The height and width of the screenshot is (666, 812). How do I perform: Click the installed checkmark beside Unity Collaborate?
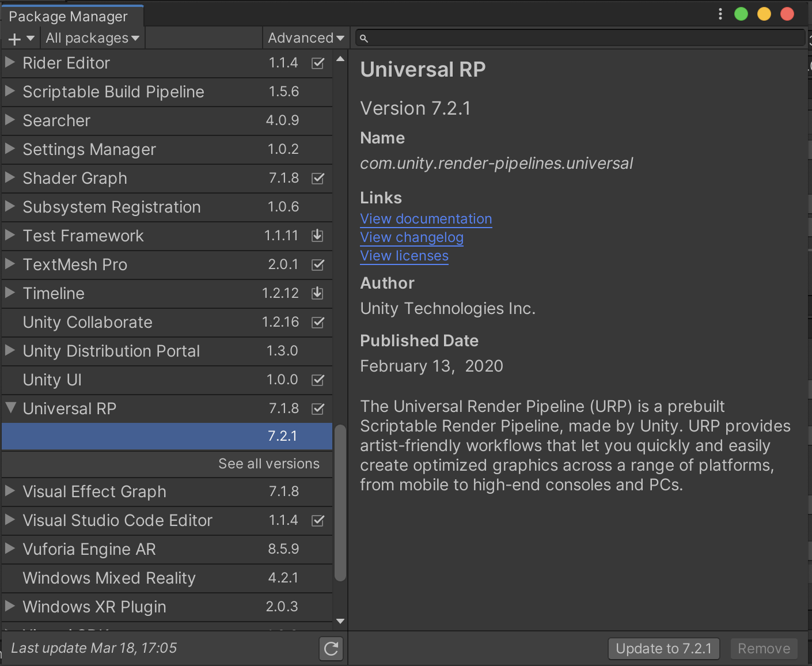[x=317, y=322]
